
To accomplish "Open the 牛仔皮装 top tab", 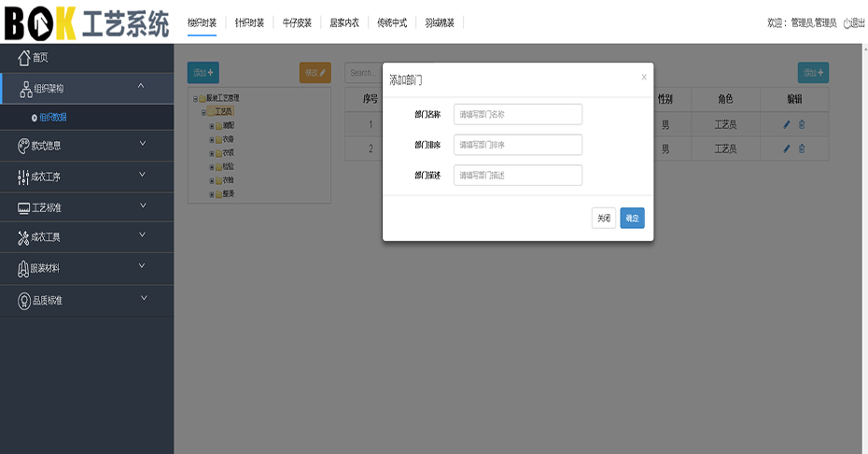I will point(297,22).
